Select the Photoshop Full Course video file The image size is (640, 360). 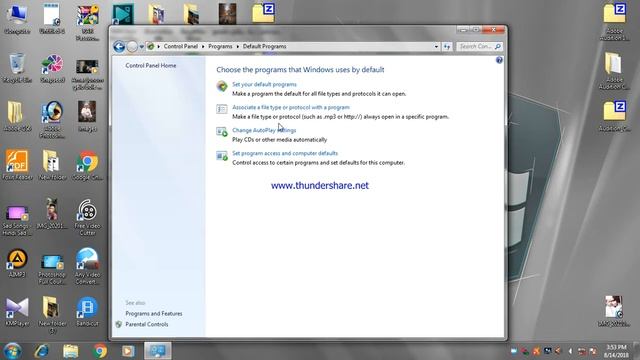(x=52, y=269)
